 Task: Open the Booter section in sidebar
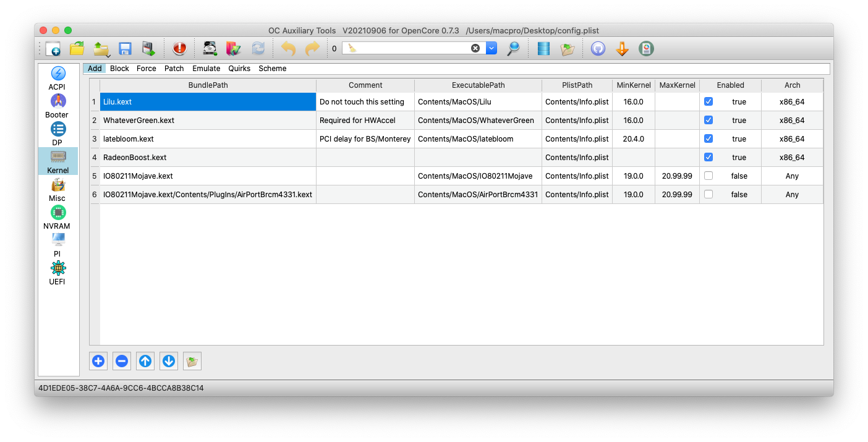click(x=57, y=106)
